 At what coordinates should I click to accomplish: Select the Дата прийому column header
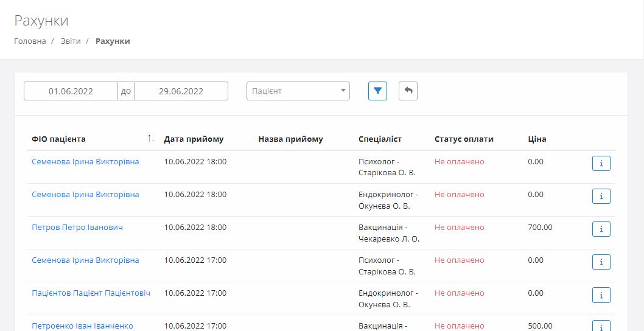(194, 139)
